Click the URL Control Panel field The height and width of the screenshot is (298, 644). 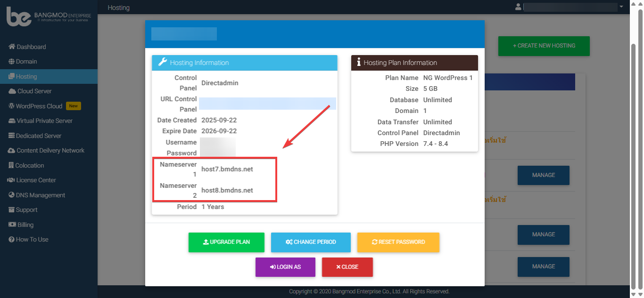(267, 104)
